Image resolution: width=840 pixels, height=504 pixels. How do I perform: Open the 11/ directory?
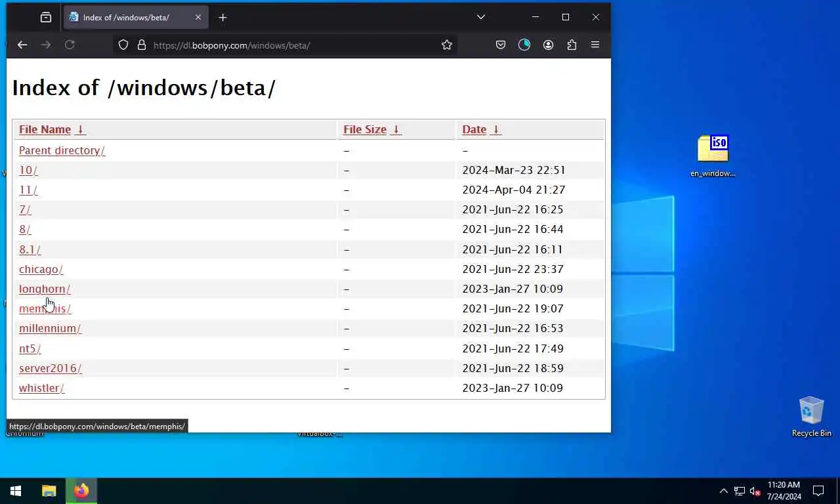tap(28, 190)
